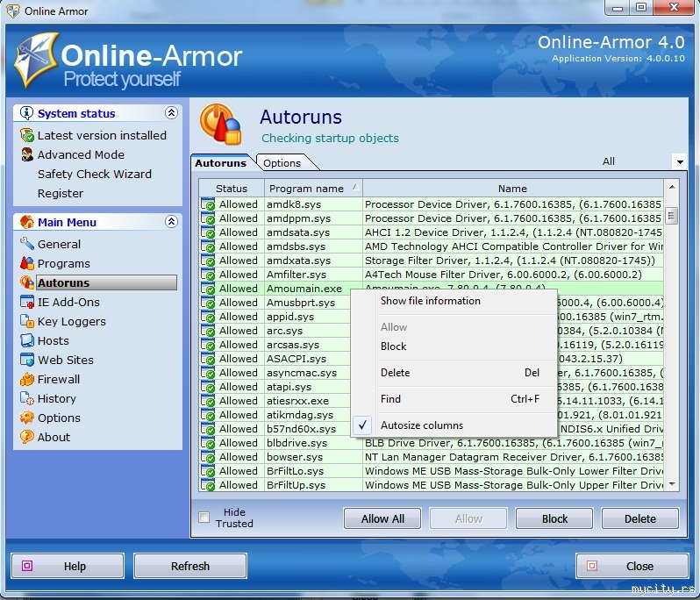700x600 pixels.
Task: Select the ASACPI.sys entry
Action: tap(432, 359)
